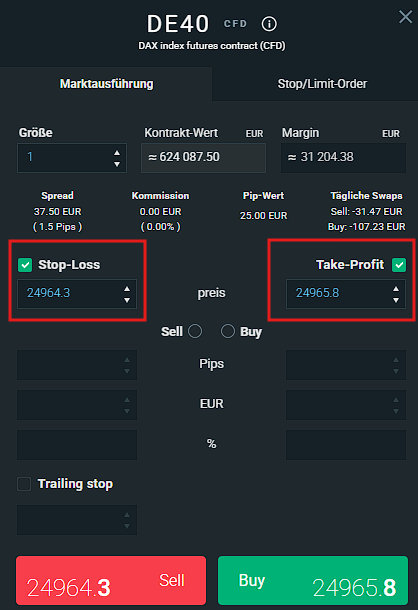This screenshot has width=418, height=610.
Task: Lower Stop-Loss price with down arrow
Action: pyautogui.click(x=127, y=300)
